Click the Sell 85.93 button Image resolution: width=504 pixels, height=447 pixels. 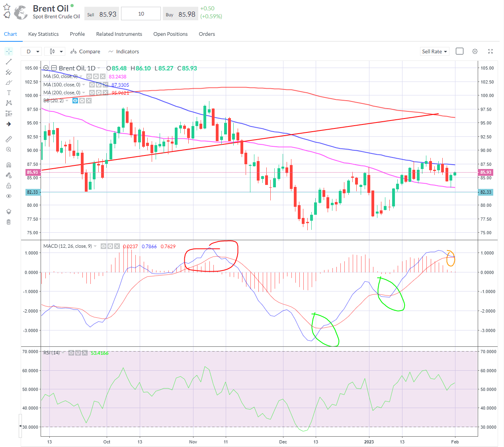coord(102,14)
